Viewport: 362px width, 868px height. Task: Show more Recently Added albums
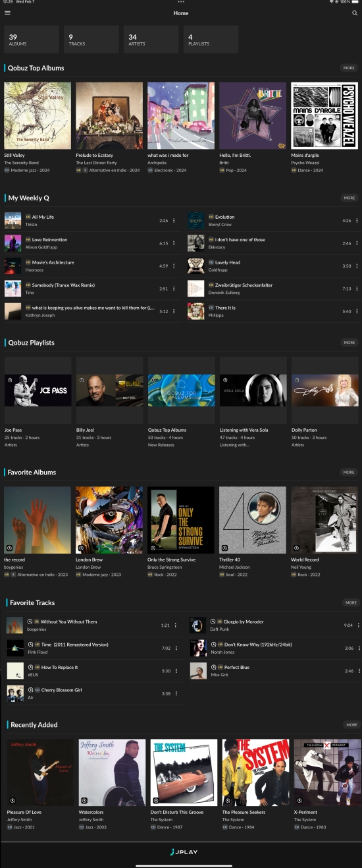pyautogui.click(x=351, y=724)
